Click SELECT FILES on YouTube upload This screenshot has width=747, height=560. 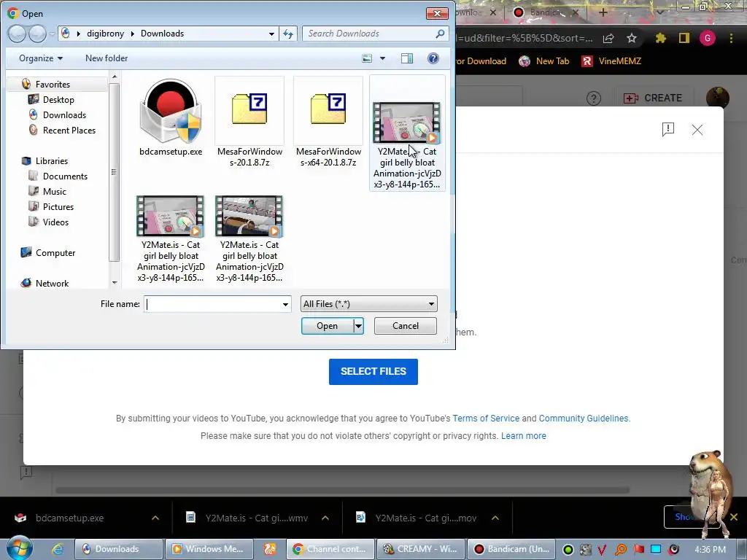[373, 371]
